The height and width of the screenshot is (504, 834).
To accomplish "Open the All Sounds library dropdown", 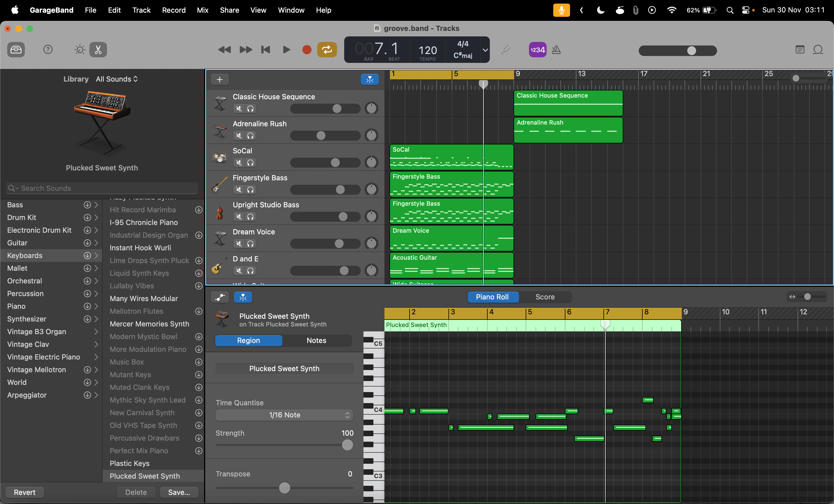I will coord(117,79).
